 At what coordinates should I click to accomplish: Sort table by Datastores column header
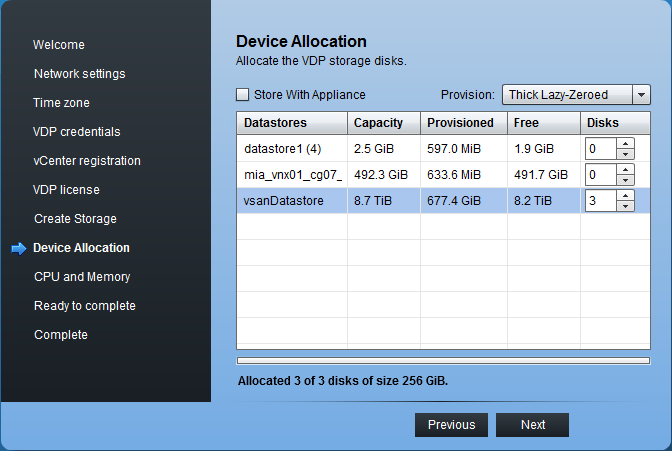click(x=291, y=123)
